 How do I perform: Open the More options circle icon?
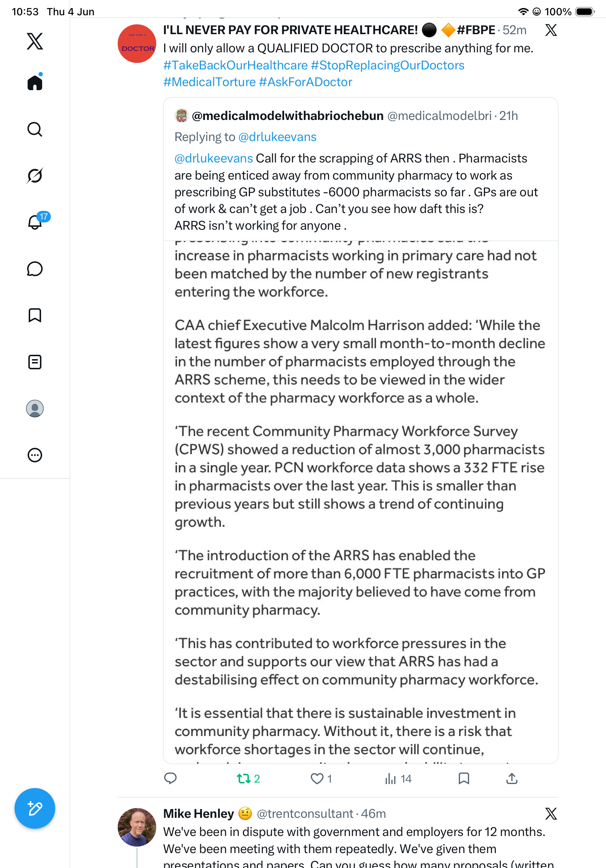[x=35, y=455]
